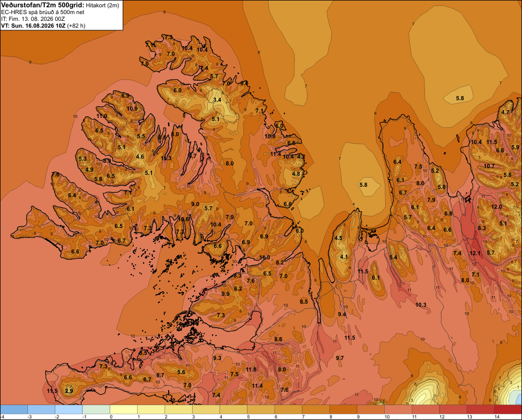Viewport: 522px width, 420px height.
Task: Click the Veðurstofan/T2m 500grid title text
Action: (x=42, y=5)
